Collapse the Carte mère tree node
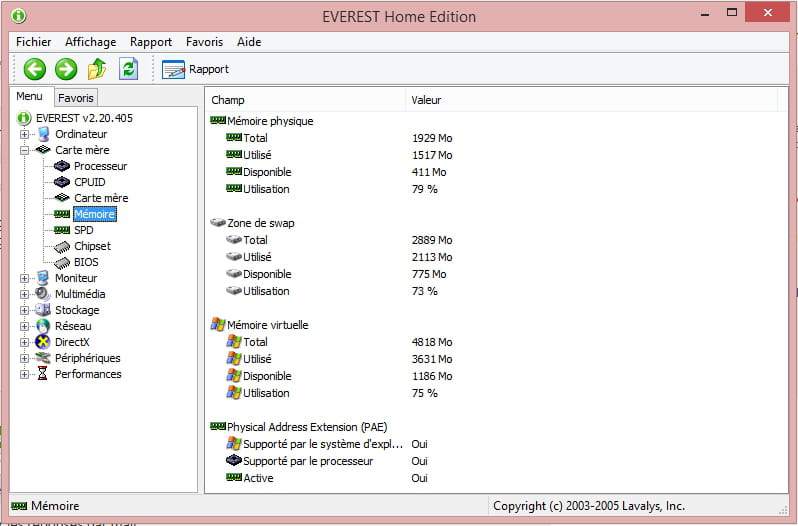This screenshot has height=526, width=798. (x=24, y=151)
